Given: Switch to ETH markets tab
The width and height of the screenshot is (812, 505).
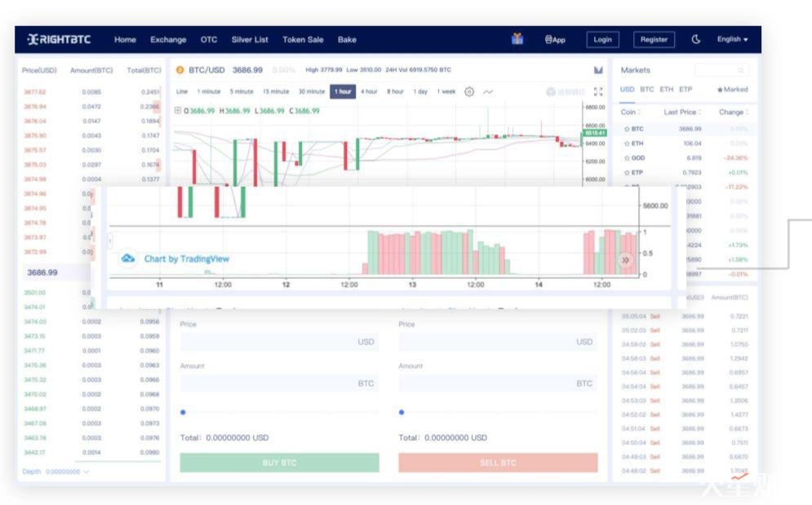Looking at the screenshot, I should [667, 89].
